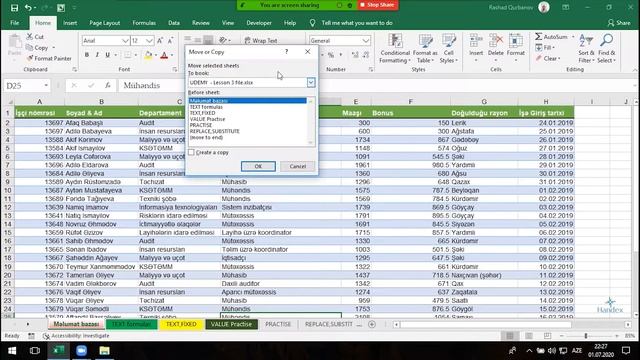Expand the Name Box dropdown arrow
Viewport: 640px width, 360px height.
point(46,85)
